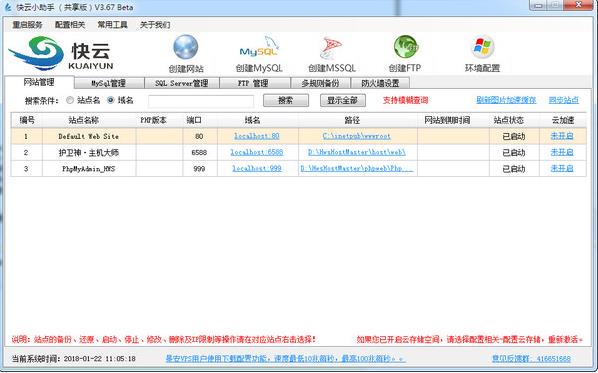Select the 护卫神·主机大师 site name
Viewport: 598px width, 373px height.
pos(88,153)
